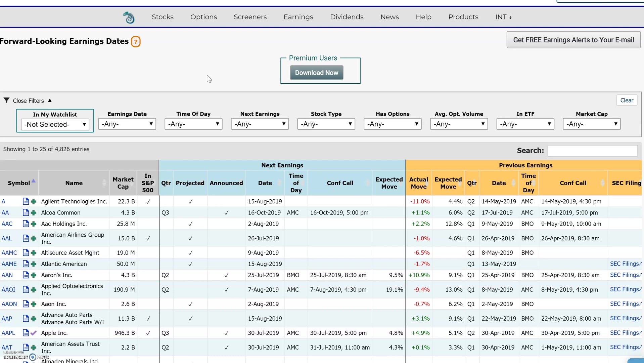Open the document icon for AAPL row
Screen dimensions: 644x363
pyautogui.click(x=26, y=333)
